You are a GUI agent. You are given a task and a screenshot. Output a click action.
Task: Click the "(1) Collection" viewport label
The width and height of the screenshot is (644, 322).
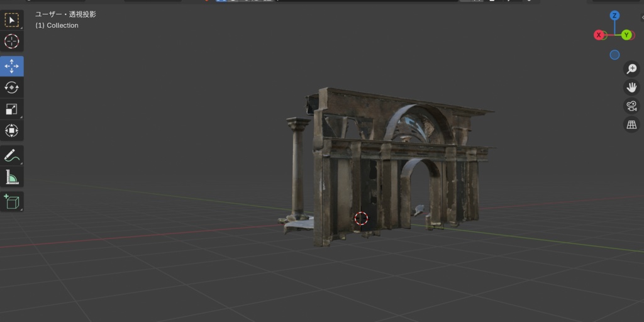tap(57, 25)
